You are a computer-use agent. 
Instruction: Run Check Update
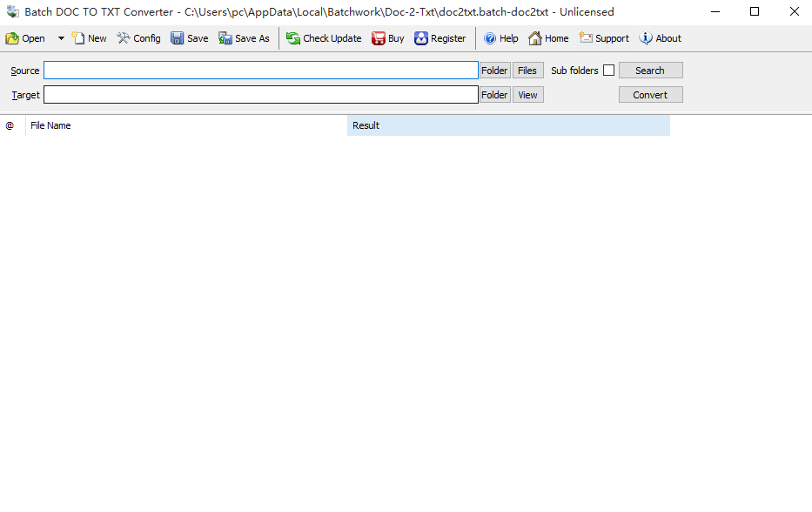tap(324, 38)
